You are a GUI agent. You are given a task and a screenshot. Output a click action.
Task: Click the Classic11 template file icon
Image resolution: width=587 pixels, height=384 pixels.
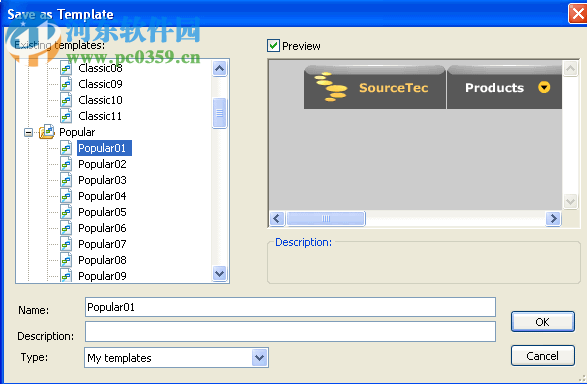[66, 116]
